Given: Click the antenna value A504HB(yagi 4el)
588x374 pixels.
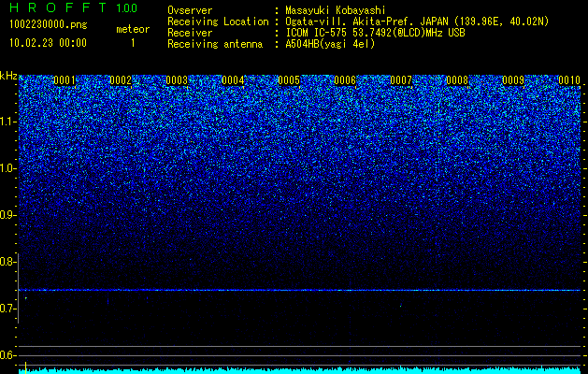Looking at the screenshot, I should click(330, 44).
